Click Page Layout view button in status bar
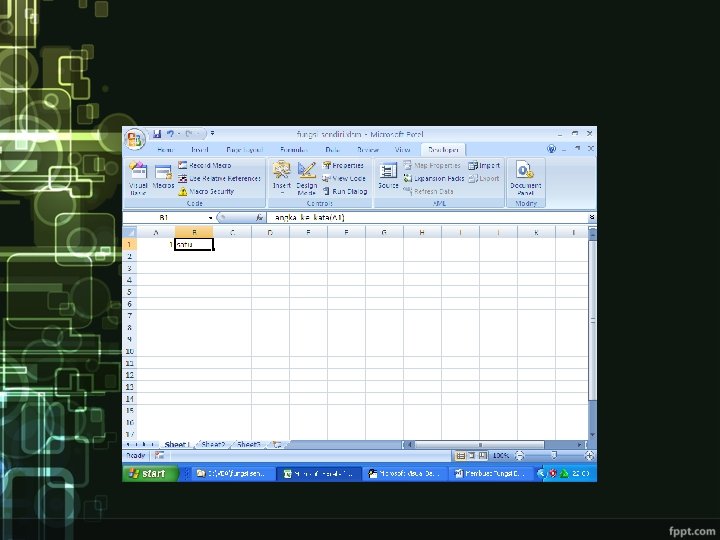720x540 pixels. 472,456
